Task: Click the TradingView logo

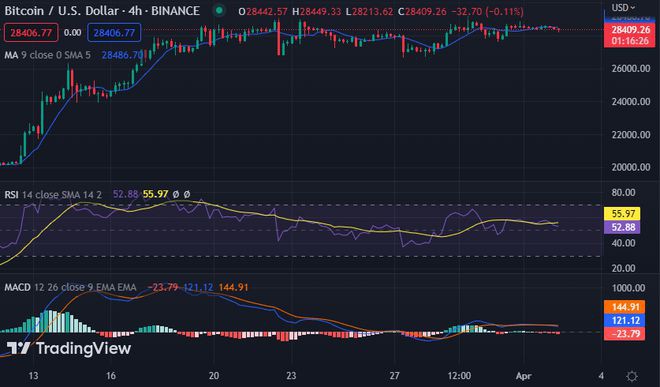Action: (69, 348)
